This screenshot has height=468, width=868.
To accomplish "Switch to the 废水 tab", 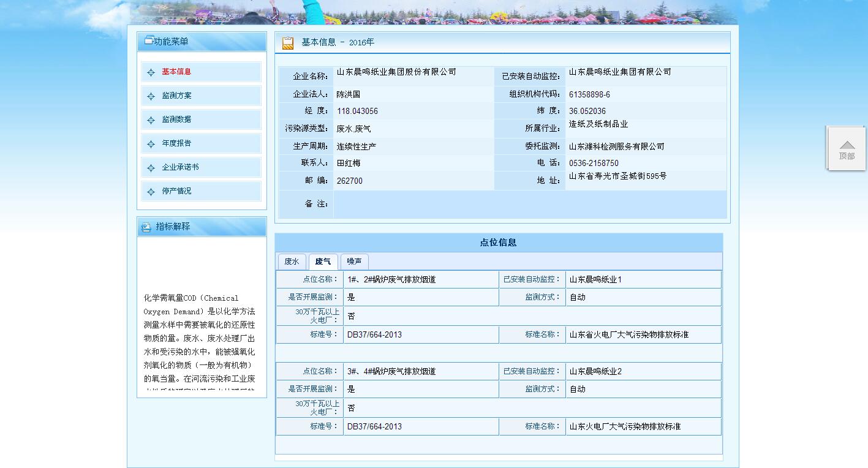I will 292,261.
